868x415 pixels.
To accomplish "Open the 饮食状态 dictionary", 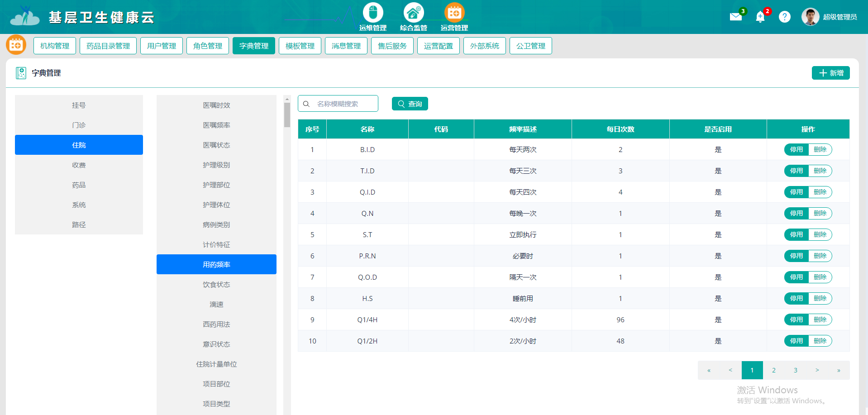I will pyautogui.click(x=216, y=284).
